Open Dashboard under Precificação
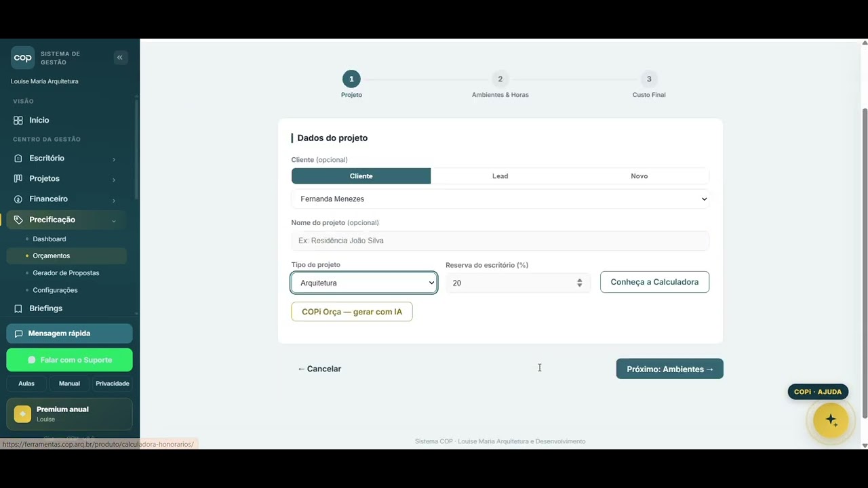This screenshot has width=868, height=488. (x=50, y=239)
